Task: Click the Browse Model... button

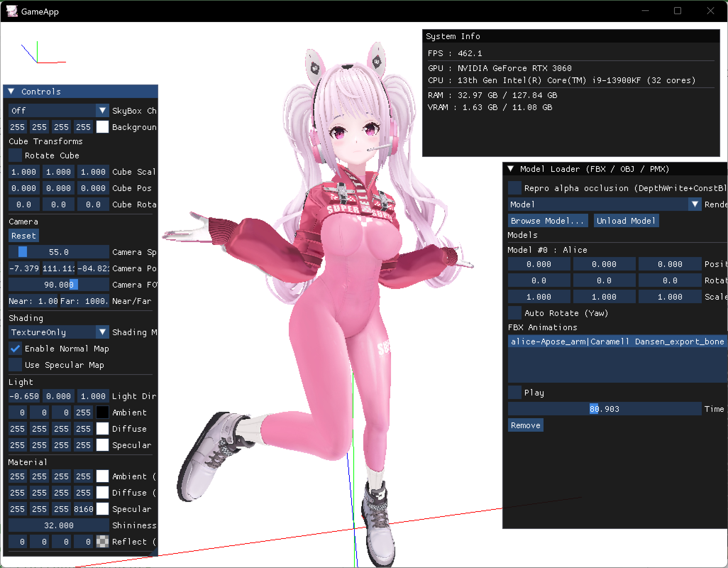Action: pyautogui.click(x=547, y=221)
